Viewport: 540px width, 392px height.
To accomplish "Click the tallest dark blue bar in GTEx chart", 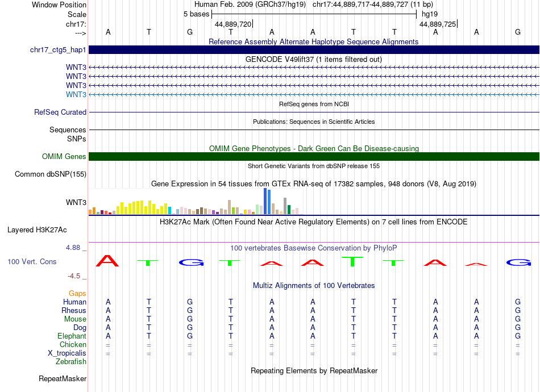I will pyautogui.click(x=265, y=201).
